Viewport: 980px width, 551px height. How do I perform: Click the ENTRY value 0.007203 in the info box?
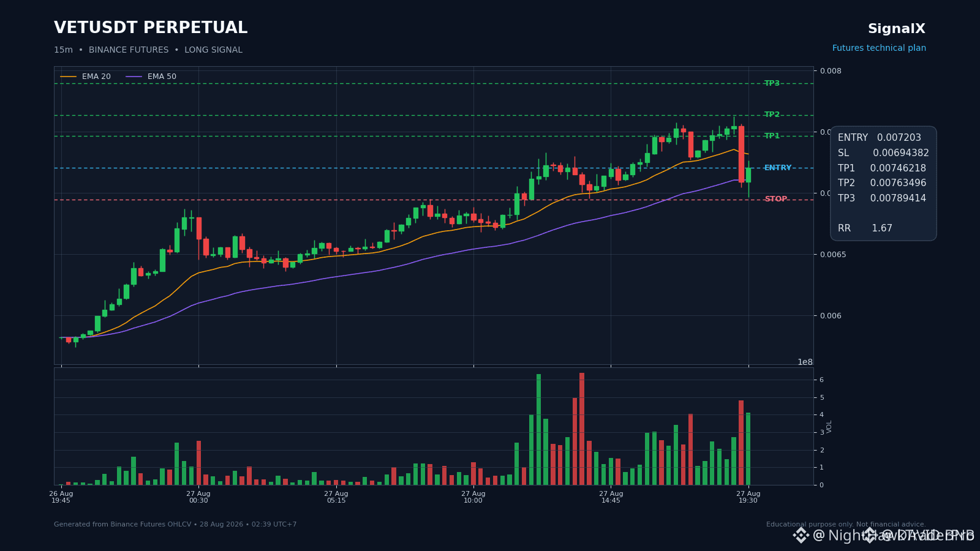coord(899,138)
